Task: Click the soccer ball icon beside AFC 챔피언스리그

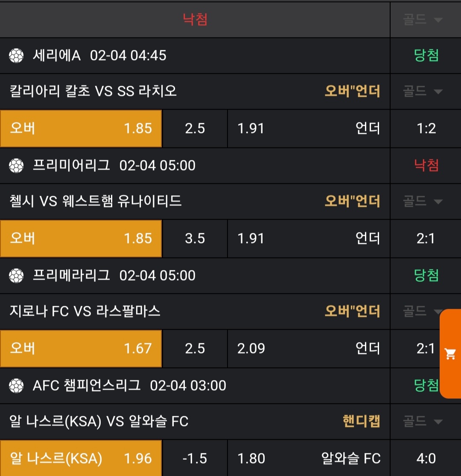Action: [x=16, y=386]
